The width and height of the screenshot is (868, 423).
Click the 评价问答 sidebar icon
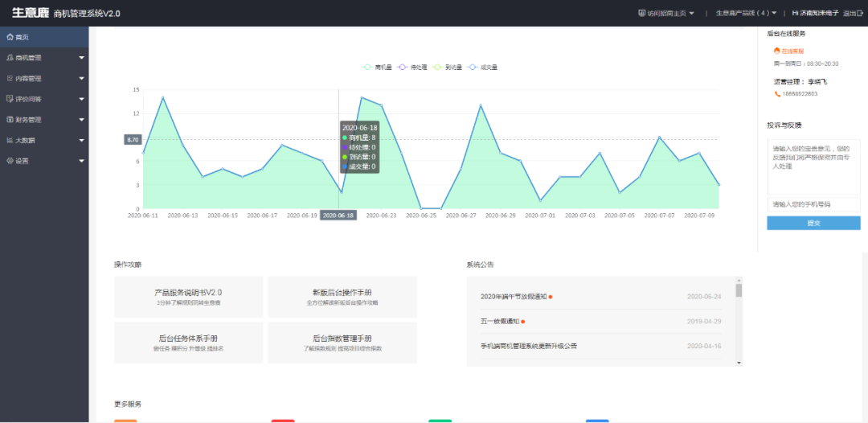point(10,99)
